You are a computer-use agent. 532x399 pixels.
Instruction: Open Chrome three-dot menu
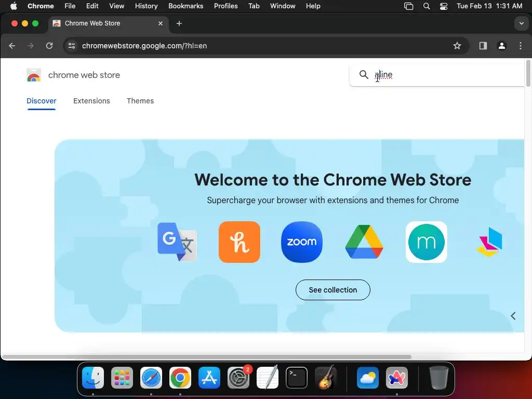(521, 46)
